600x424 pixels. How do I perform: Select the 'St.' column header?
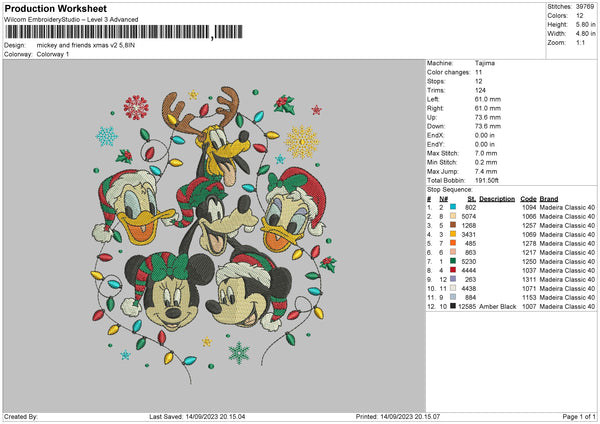(x=471, y=199)
